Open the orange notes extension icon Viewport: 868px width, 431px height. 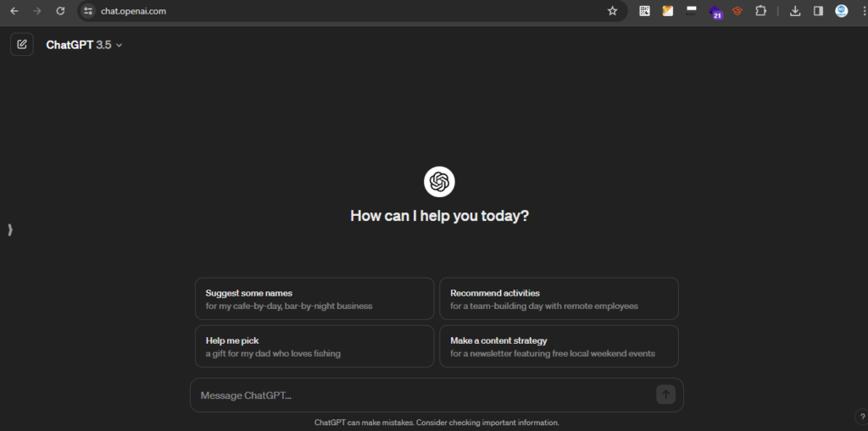668,11
